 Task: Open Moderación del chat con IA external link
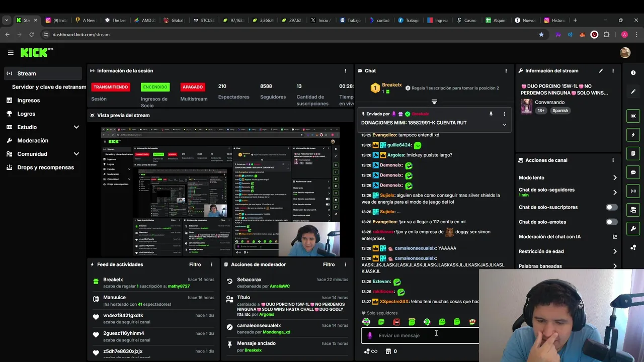(615, 237)
